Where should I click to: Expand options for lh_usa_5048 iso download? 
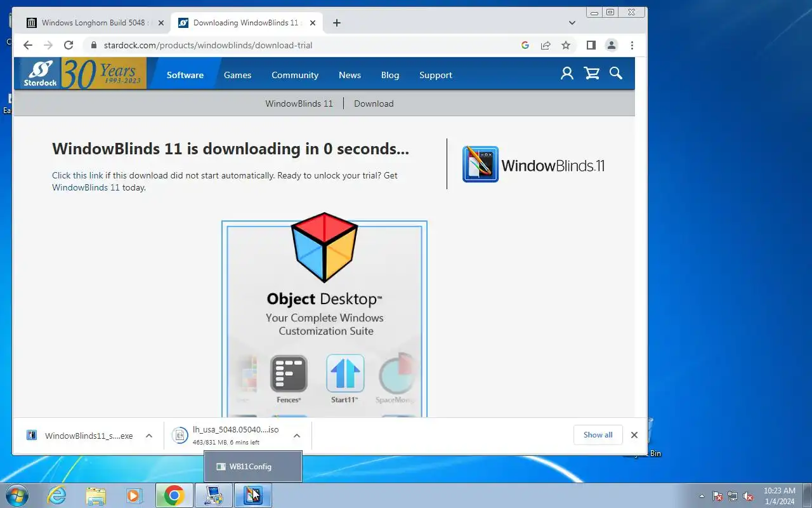coord(296,436)
